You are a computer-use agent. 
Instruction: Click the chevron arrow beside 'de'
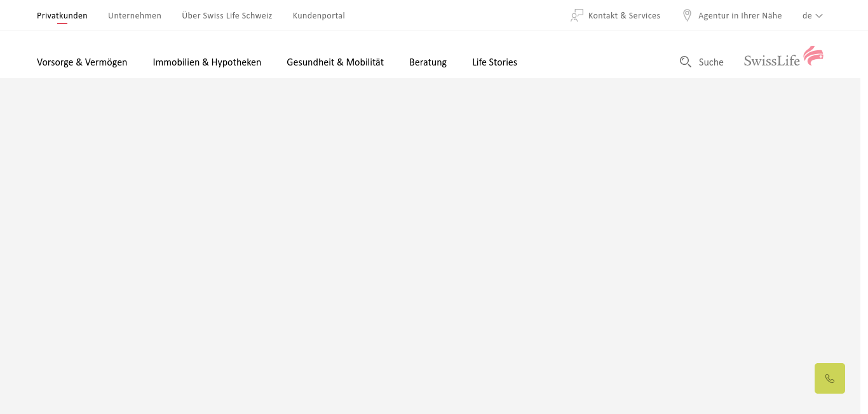pyautogui.click(x=819, y=16)
